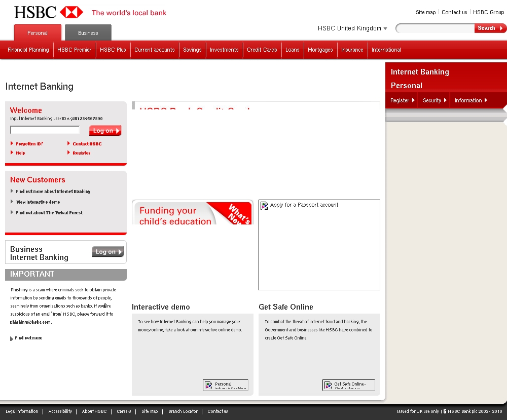Open Contact us link at top
This screenshot has width=507, height=420.
click(454, 12)
